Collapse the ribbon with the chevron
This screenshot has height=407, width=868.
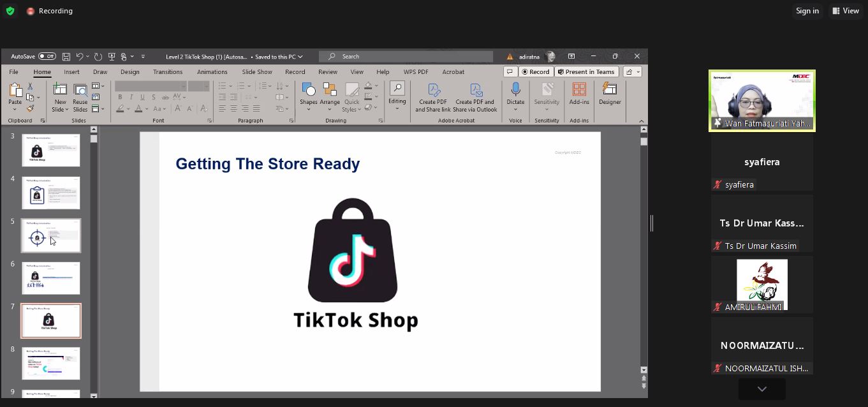click(x=641, y=121)
